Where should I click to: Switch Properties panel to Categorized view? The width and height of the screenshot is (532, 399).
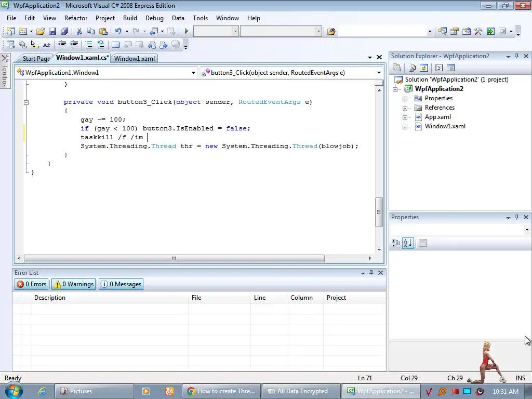[x=396, y=243]
